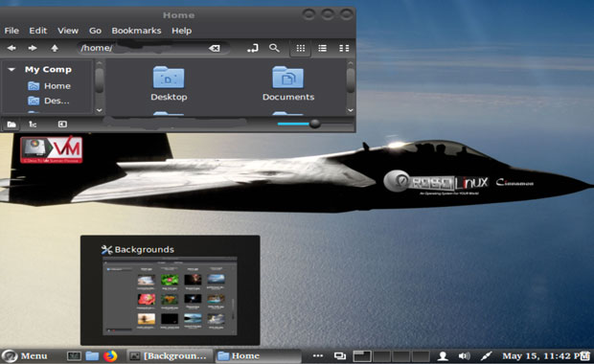Image resolution: width=594 pixels, height=364 pixels.
Task: Go forward with the right arrow button
Action: click(33, 48)
